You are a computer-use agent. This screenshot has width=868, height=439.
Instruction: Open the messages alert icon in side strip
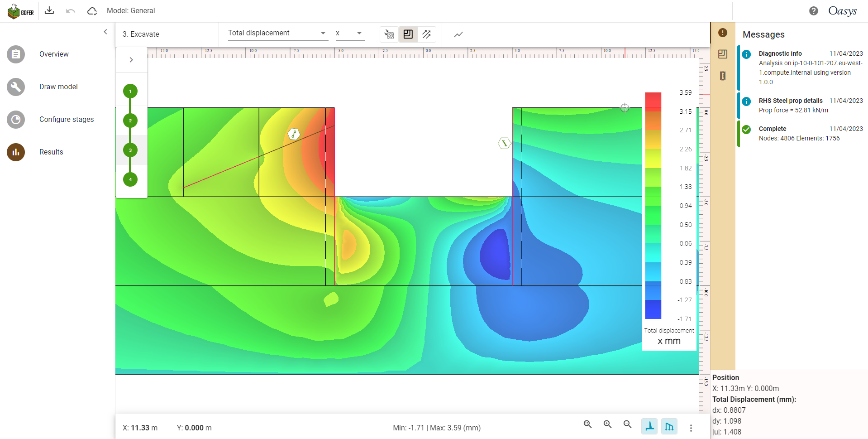723,33
